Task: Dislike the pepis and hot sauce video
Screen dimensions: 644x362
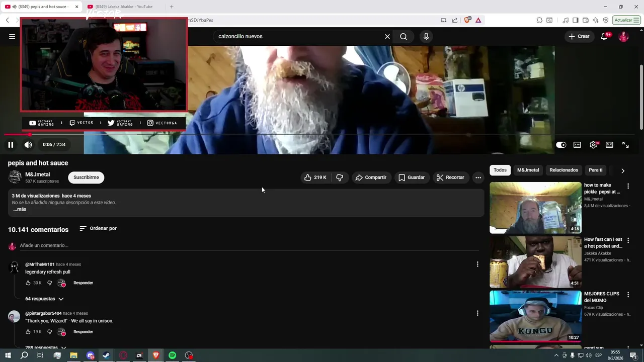Action: pyautogui.click(x=340, y=177)
